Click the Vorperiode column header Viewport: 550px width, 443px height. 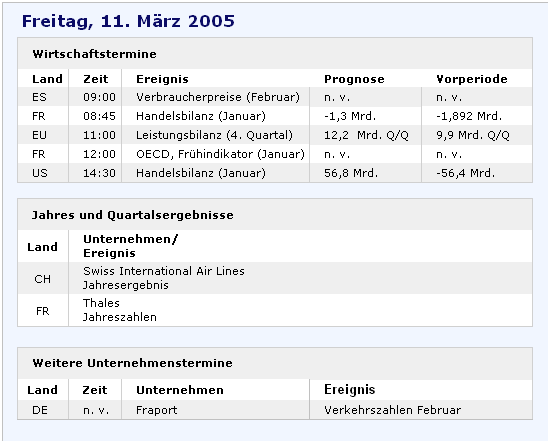[472, 79]
